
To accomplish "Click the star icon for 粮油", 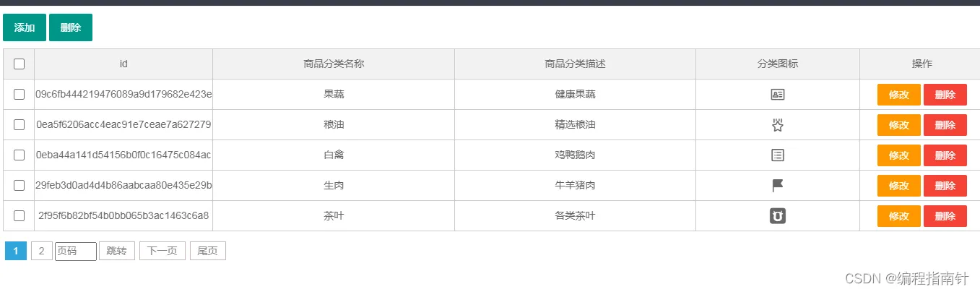I will pyautogui.click(x=777, y=125).
